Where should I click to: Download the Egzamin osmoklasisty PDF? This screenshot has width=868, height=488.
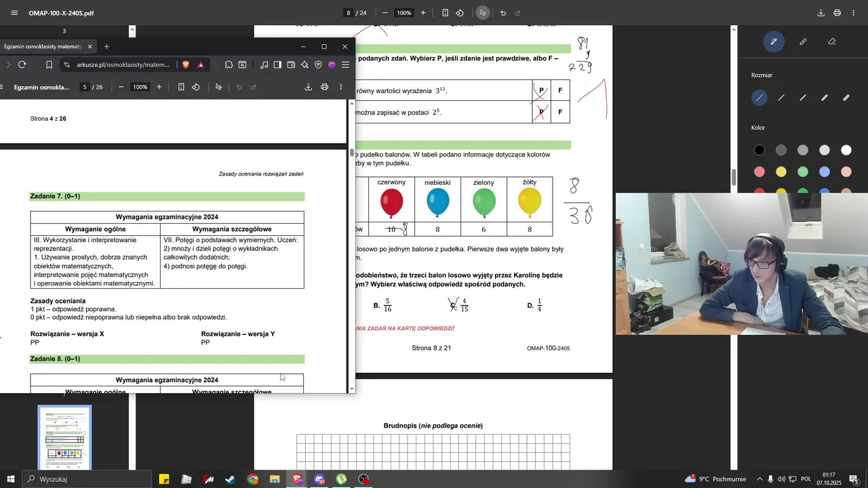pyautogui.click(x=308, y=87)
